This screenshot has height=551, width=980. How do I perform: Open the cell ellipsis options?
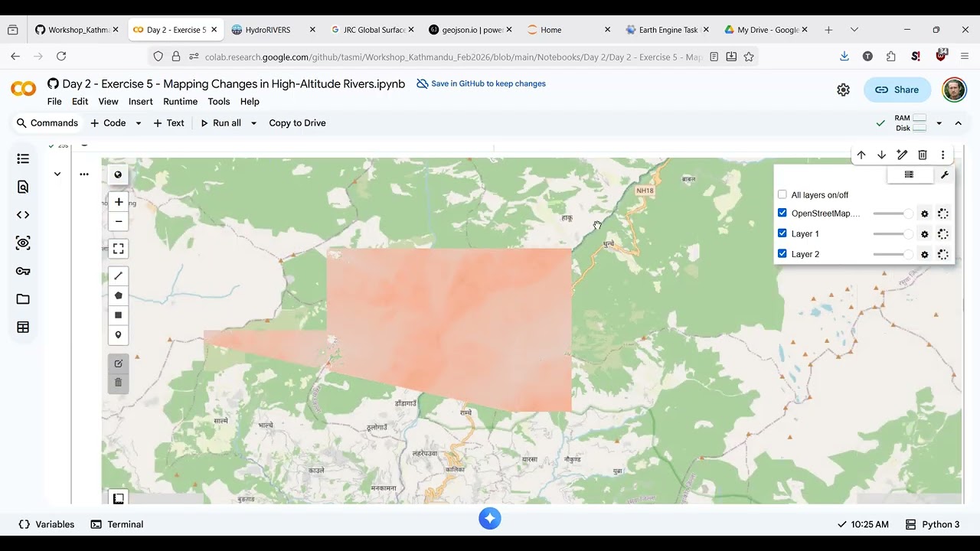coord(84,174)
